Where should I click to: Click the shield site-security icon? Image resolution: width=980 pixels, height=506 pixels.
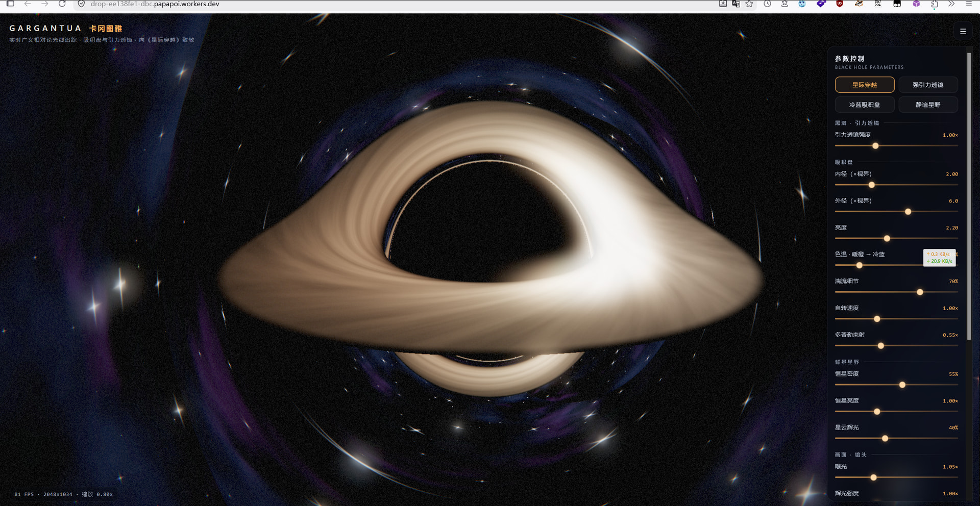pos(81,4)
